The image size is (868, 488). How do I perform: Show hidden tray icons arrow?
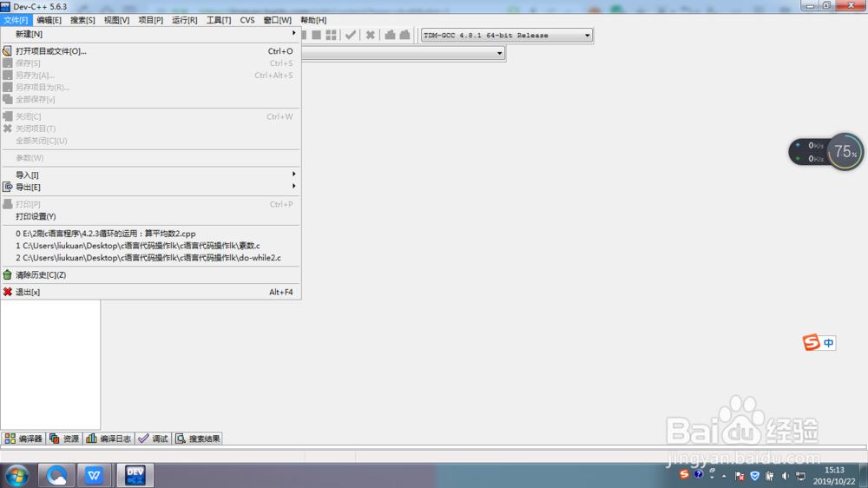tap(724, 477)
